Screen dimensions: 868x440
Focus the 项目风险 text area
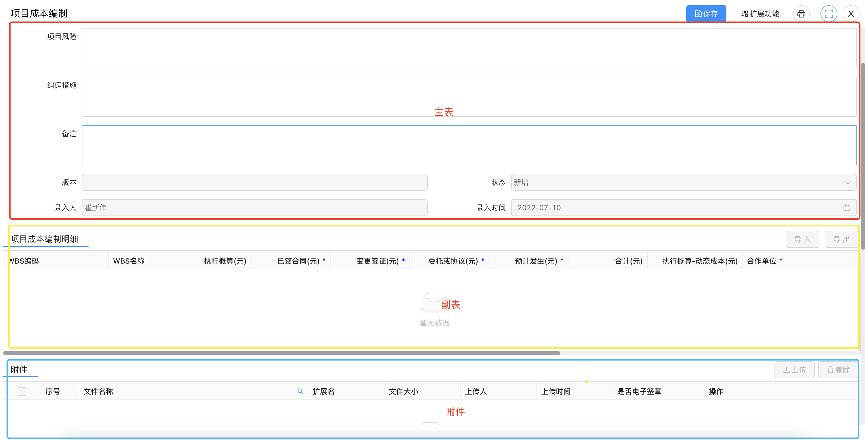(469, 48)
